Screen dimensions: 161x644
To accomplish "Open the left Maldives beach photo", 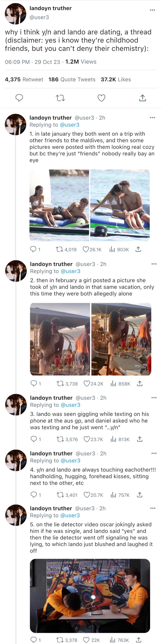I will 59,205.
